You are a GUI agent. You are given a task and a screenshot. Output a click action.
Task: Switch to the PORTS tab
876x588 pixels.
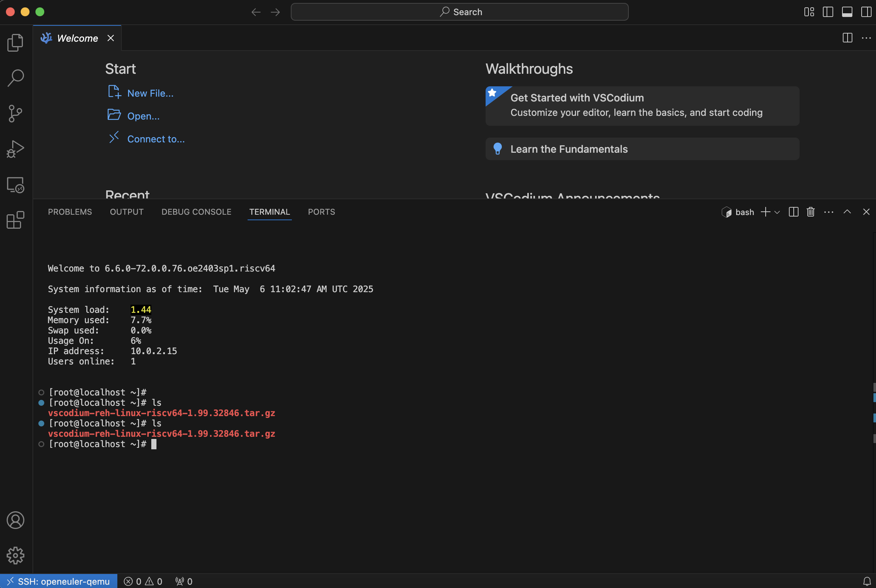coord(321,212)
